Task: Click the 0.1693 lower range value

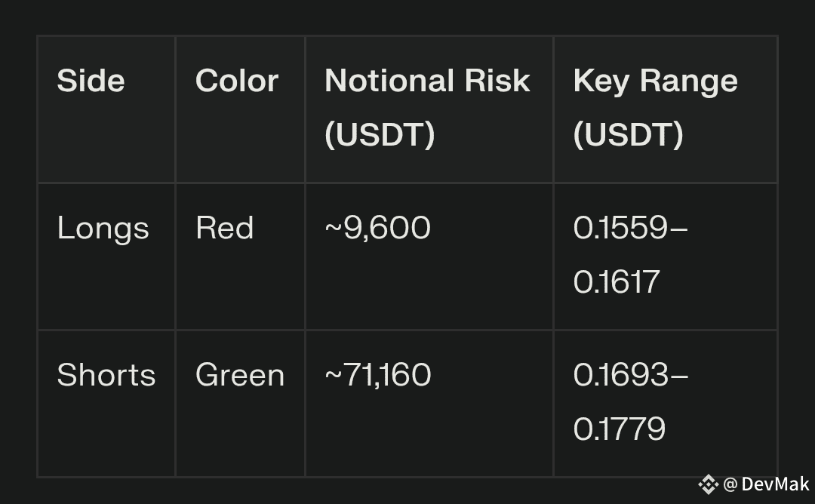Action: [x=620, y=375]
